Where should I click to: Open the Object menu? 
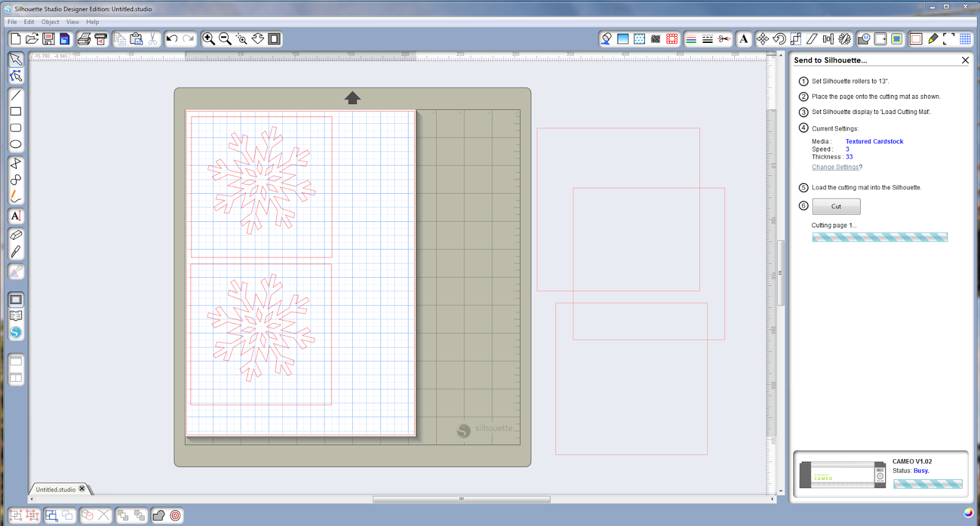pyautogui.click(x=50, y=22)
